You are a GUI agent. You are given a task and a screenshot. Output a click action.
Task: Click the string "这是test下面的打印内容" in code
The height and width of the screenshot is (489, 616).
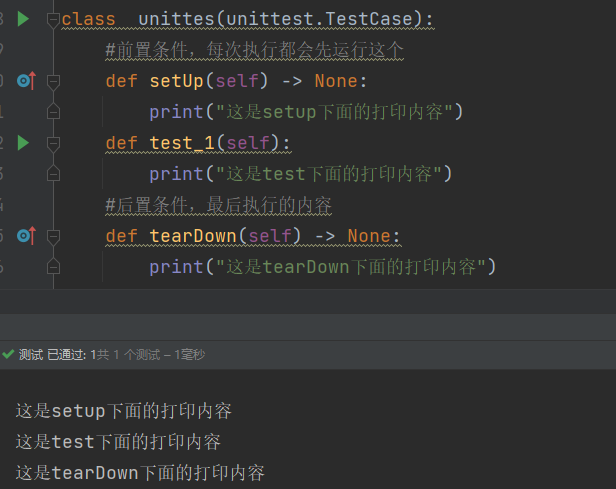click(x=329, y=174)
